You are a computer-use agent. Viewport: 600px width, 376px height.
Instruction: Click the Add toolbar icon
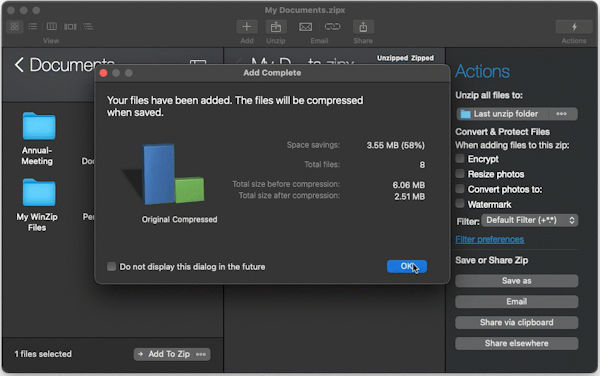[247, 27]
